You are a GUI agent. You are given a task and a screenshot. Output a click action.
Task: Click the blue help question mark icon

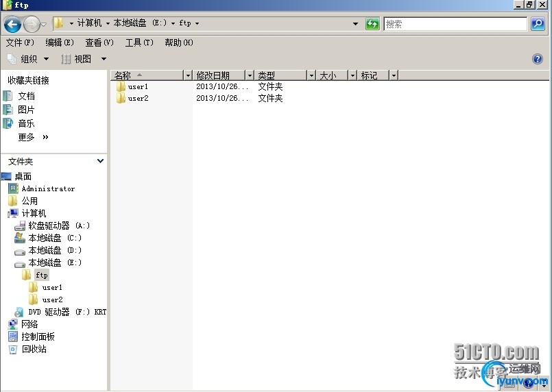coord(537,59)
